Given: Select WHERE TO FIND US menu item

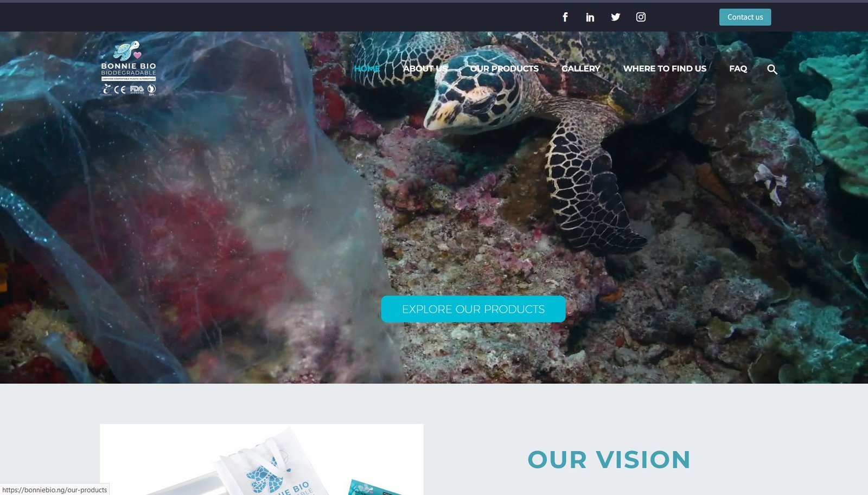Looking at the screenshot, I should pos(665,68).
